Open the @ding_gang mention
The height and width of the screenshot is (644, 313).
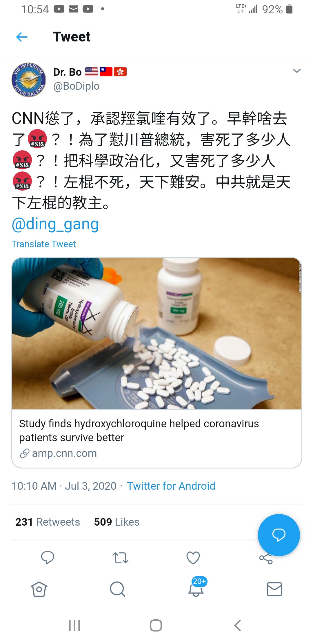[55, 224]
